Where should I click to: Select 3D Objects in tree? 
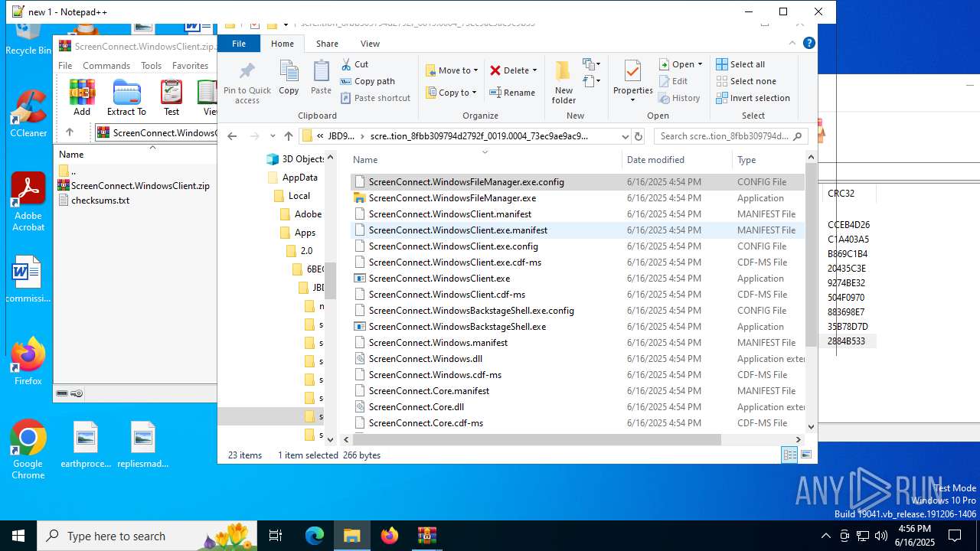(x=302, y=159)
